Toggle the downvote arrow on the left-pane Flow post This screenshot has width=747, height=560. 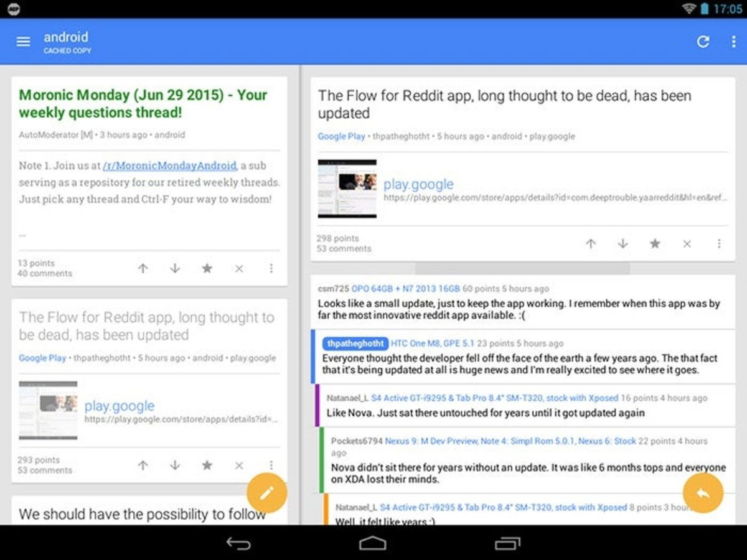174,465
